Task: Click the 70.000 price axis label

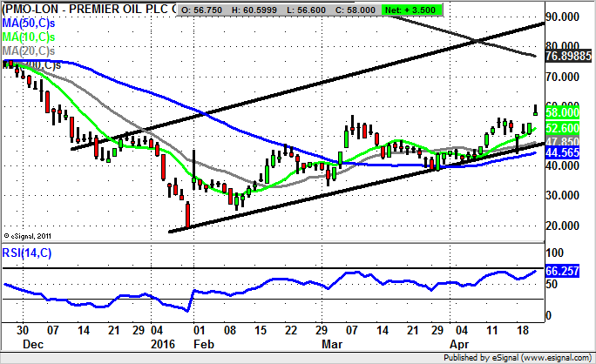Action: pyautogui.click(x=563, y=78)
